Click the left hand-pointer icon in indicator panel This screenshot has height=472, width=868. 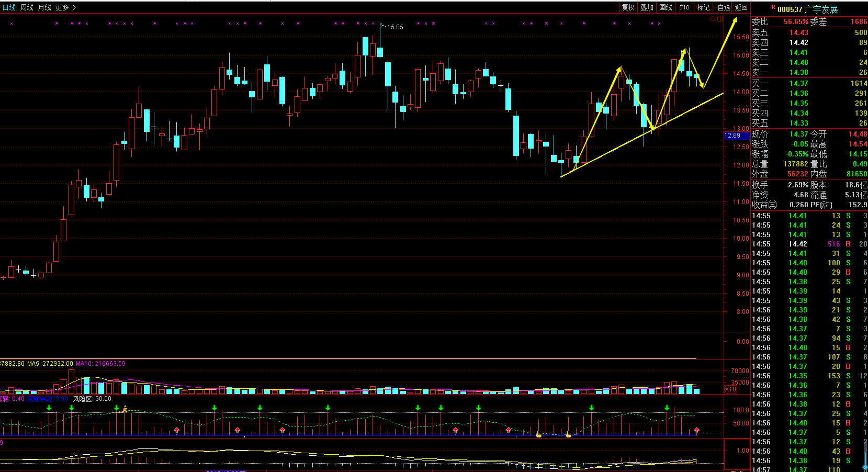pos(538,434)
